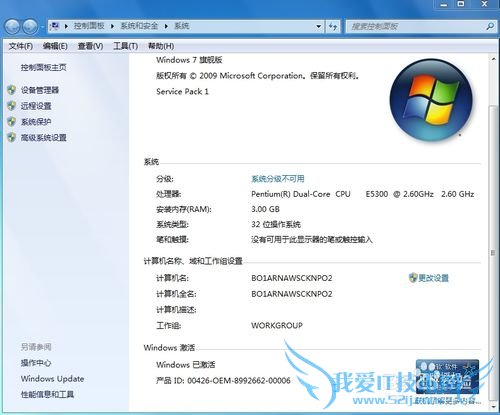500x415 pixels.
Task: Click shield icon next to 远程设置
Action: pos(12,106)
